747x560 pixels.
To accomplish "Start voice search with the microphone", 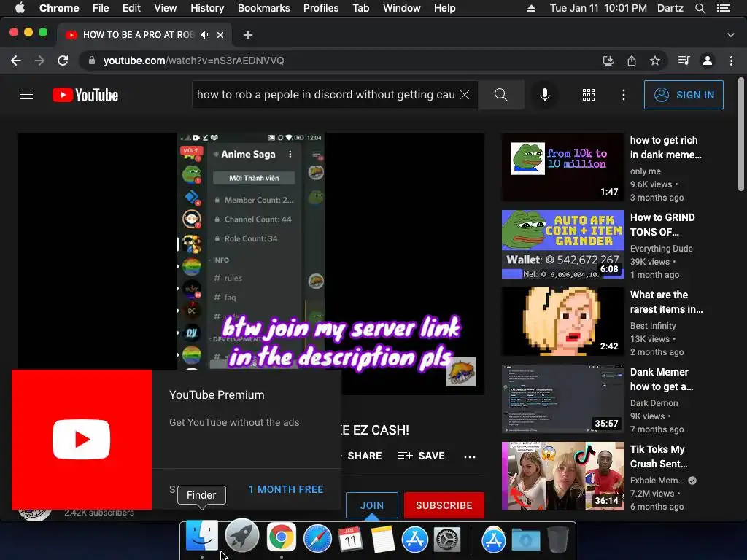I will click(x=545, y=95).
